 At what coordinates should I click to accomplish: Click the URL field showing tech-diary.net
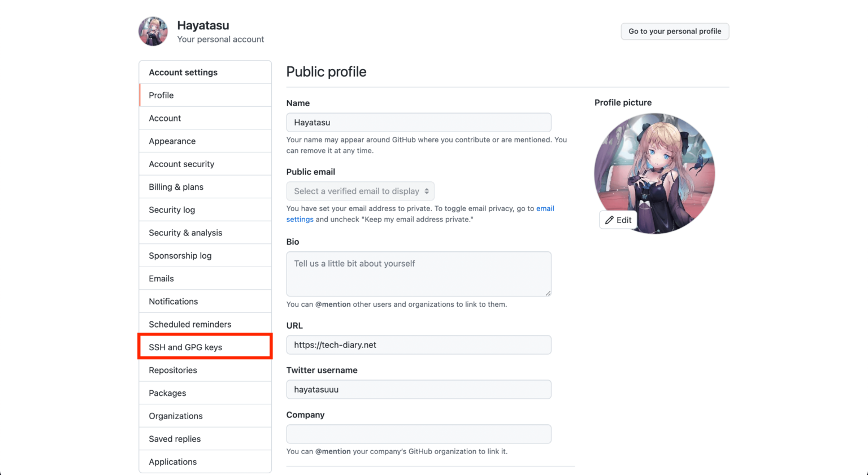[x=419, y=345]
